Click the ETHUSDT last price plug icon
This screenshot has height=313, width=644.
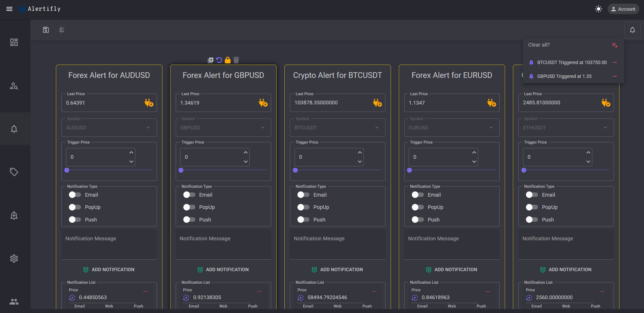click(x=606, y=103)
